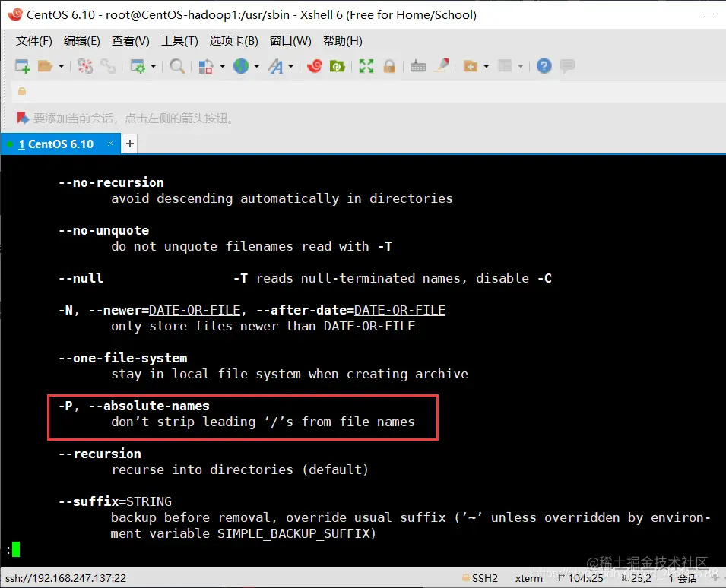Open the Font icon
The image size is (726, 588).
tap(275, 66)
